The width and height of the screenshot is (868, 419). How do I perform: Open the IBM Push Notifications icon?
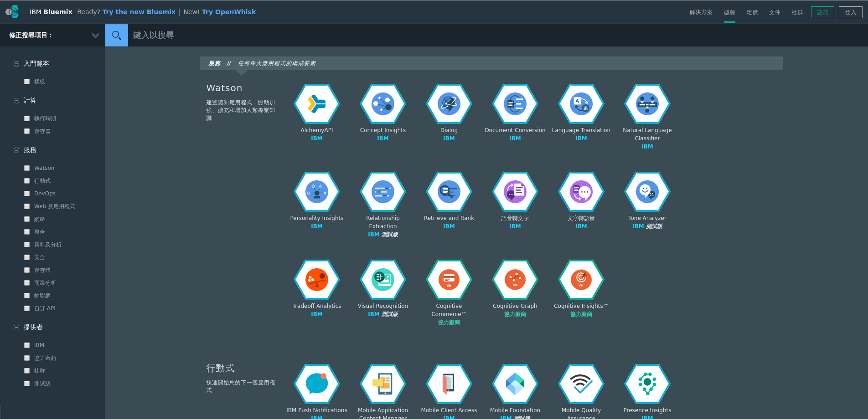pos(317,384)
